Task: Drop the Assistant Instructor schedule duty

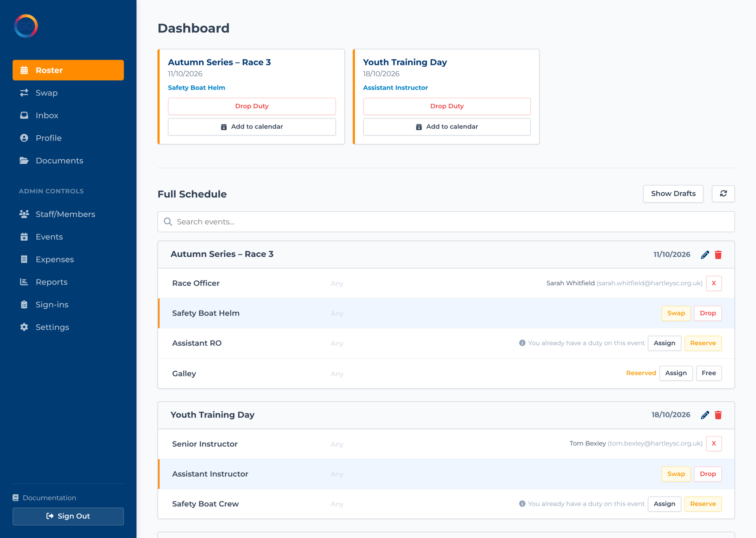Action: (708, 474)
